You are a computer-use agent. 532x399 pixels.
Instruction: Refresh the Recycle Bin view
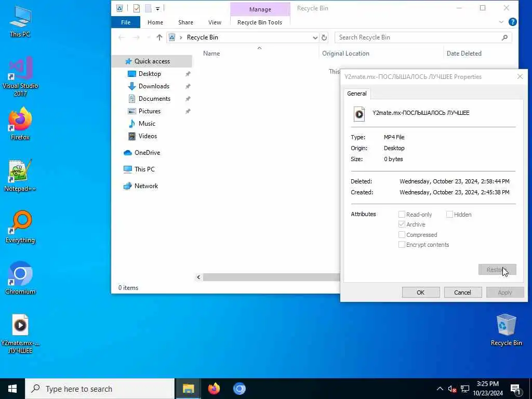[324, 37]
